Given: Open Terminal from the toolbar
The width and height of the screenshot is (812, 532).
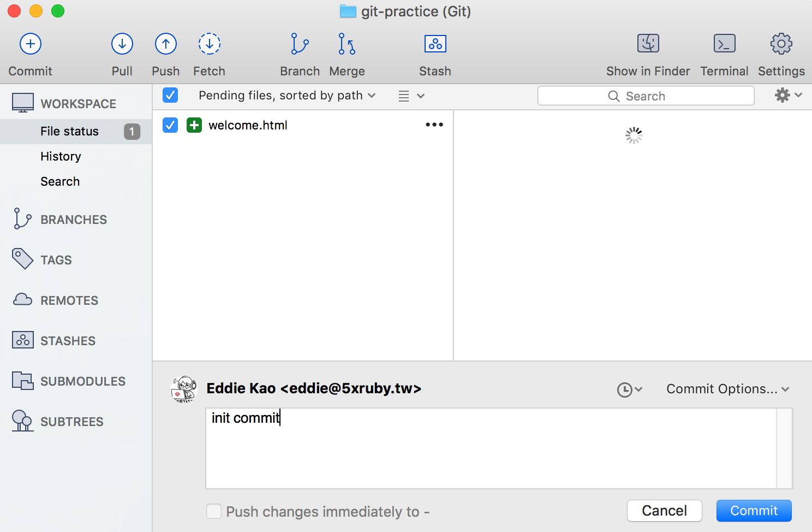Looking at the screenshot, I should pos(724,44).
